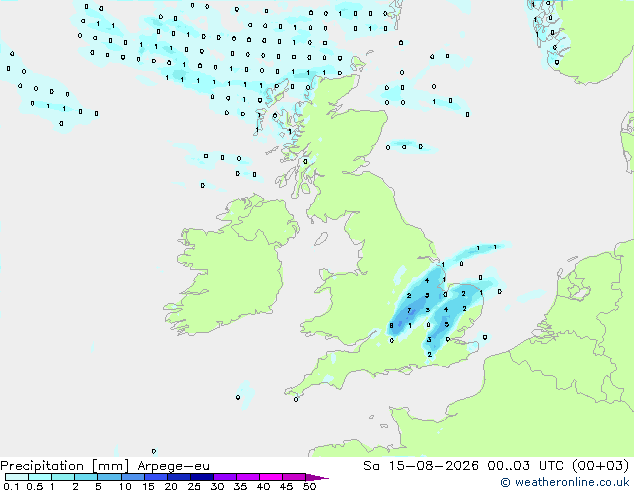Click the 0.5–1 mm legend color swatch
634x490 pixels.
[x=40, y=477]
